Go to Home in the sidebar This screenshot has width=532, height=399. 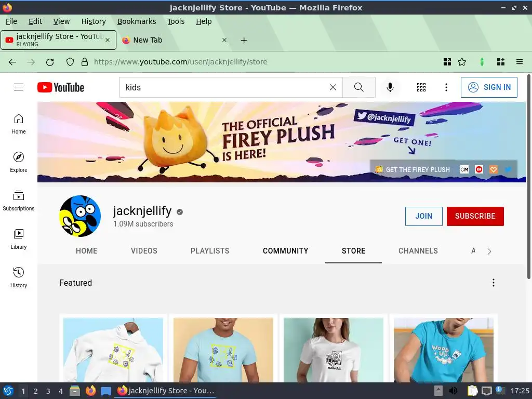pos(19,124)
